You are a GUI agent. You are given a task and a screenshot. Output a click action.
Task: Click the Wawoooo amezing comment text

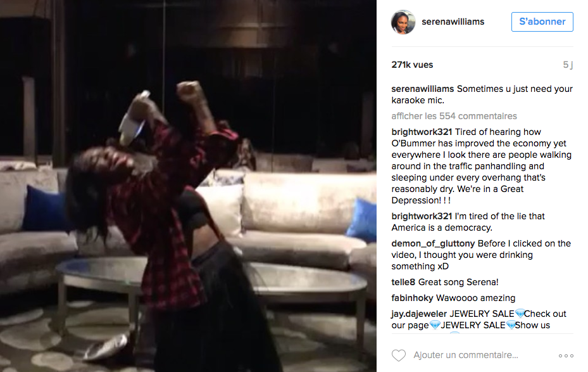click(475, 298)
